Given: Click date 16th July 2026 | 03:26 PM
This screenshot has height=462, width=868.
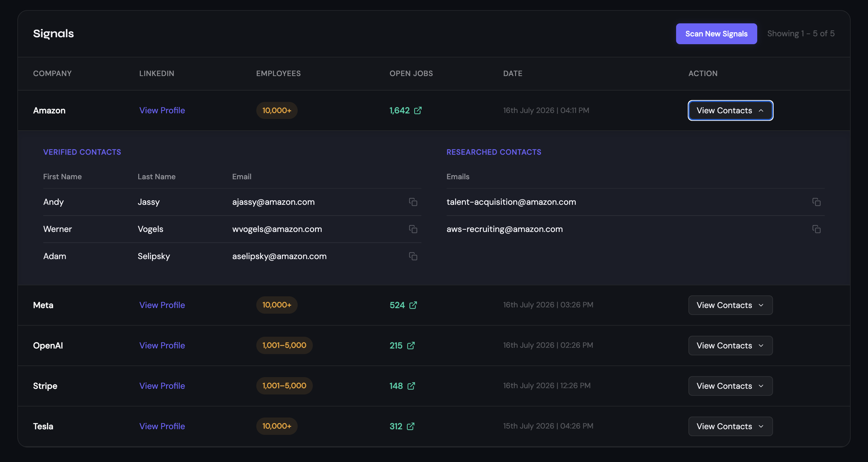Looking at the screenshot, I should (548, 305).
